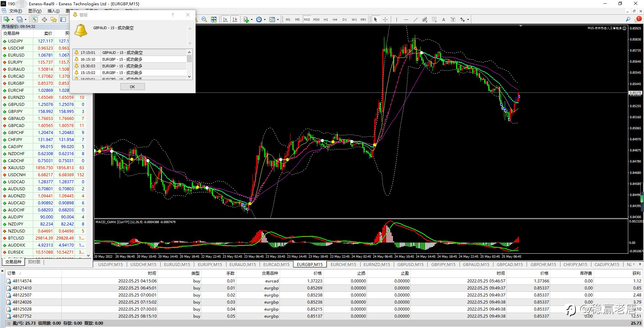Image resolution: width=644 pixels, height=328 pixels.
Task: Click the Tile Windows icon
Action: (214, 19)
